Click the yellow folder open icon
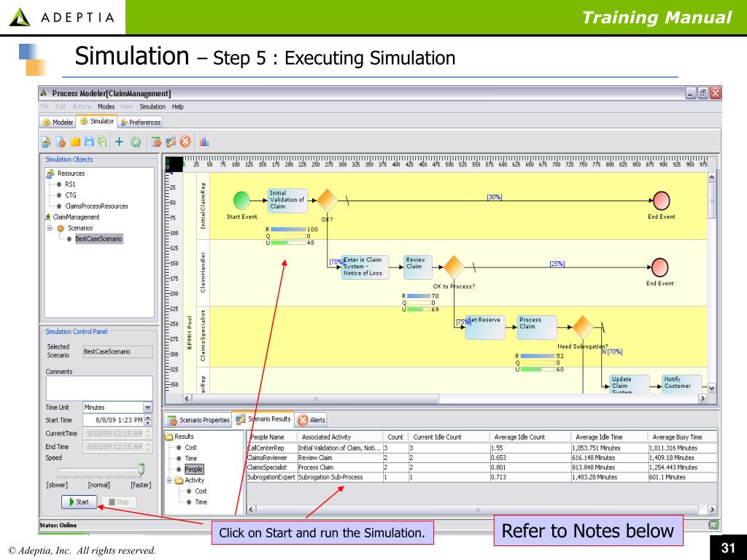The image size is (747, 560). click(75, 141)
